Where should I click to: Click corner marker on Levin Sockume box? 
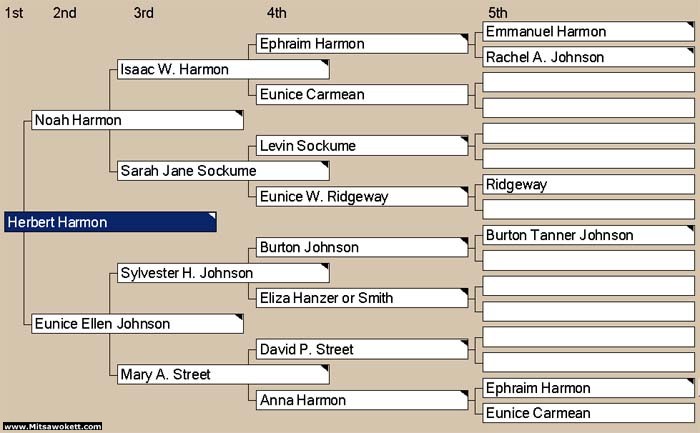(x=464, y=139)
